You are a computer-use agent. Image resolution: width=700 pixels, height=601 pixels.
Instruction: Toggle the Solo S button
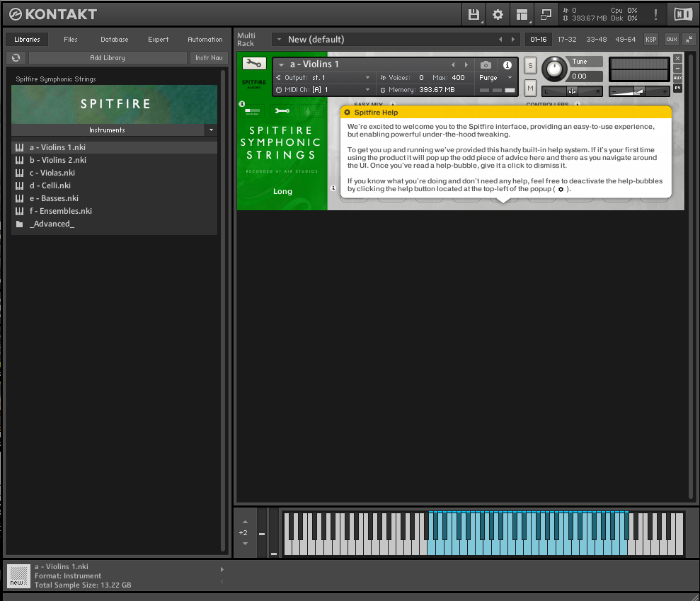pyautogui.click(x=530, y=66)
